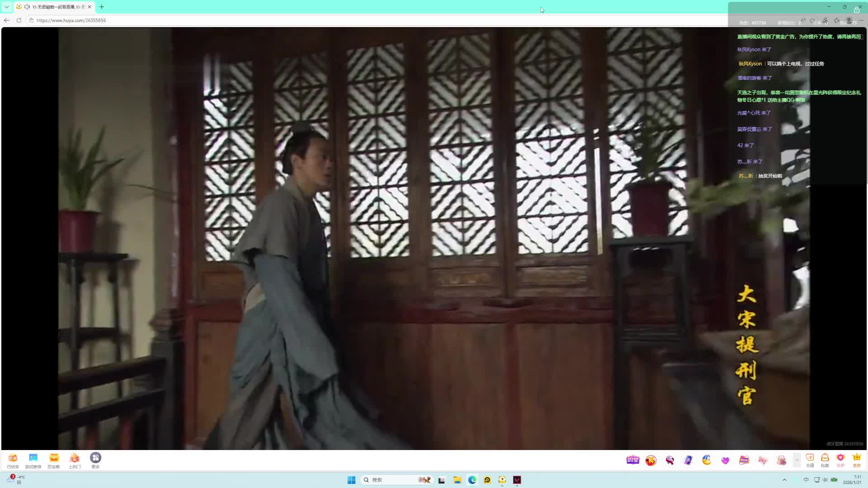Viewport: 868px width, 488px height.
Task: Toggle the lock on the chat overlay
Action: (856, 10)
